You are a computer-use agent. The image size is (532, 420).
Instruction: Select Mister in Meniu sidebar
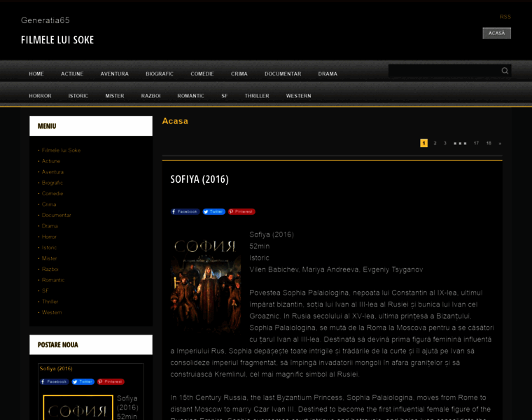pos(49,258)
